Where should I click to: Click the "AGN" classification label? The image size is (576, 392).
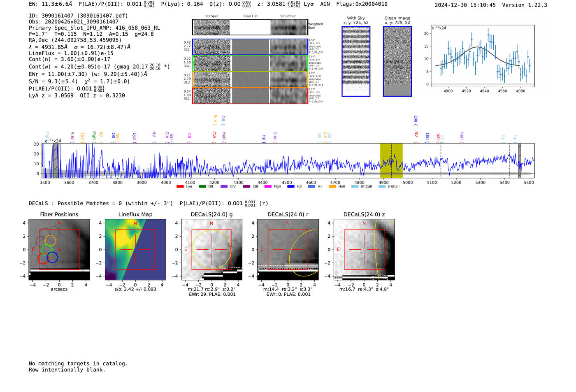[325, 4]
